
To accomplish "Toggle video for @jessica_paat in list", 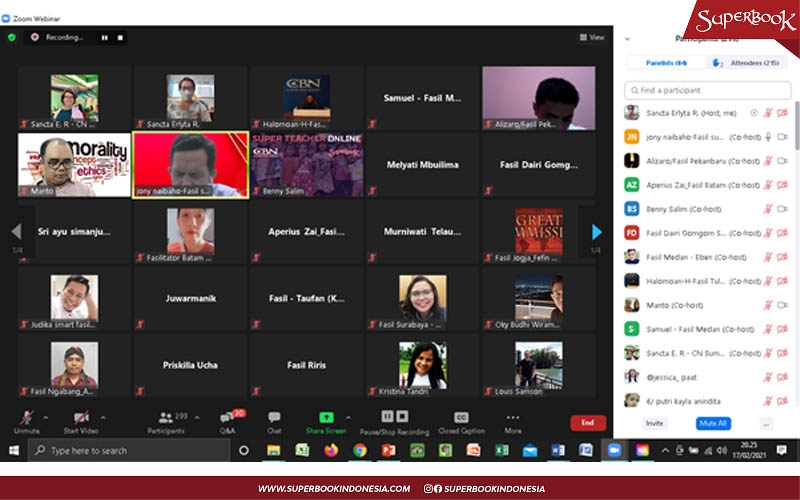I will 782,378.
